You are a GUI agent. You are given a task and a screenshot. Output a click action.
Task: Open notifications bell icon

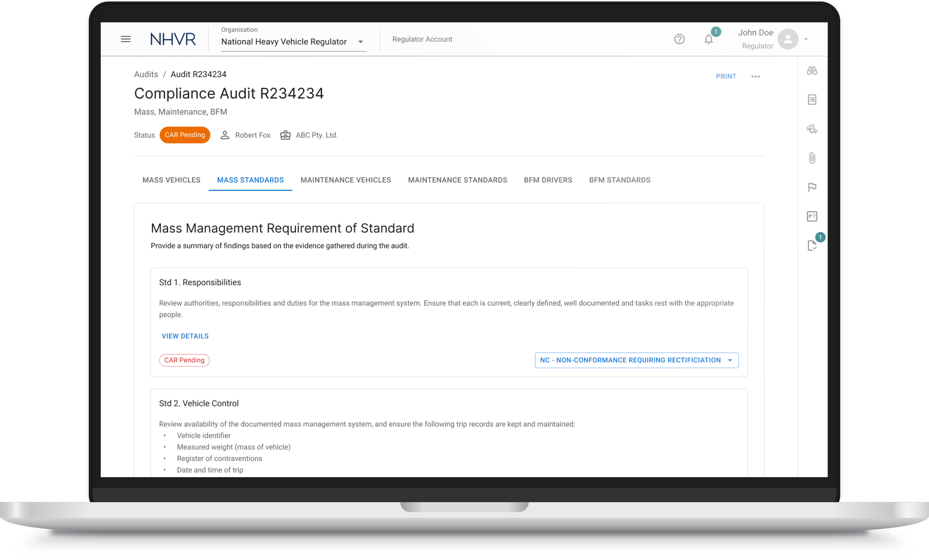tap(708, 39)
